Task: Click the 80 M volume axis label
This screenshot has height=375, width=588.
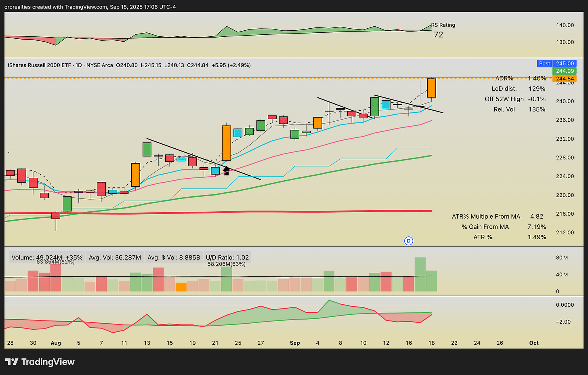Action: 562,258
